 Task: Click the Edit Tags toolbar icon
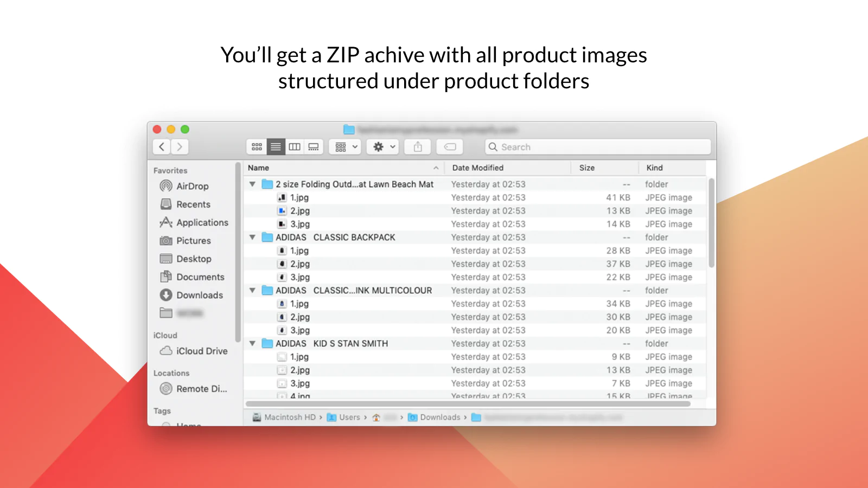click(x=450, y=147)
